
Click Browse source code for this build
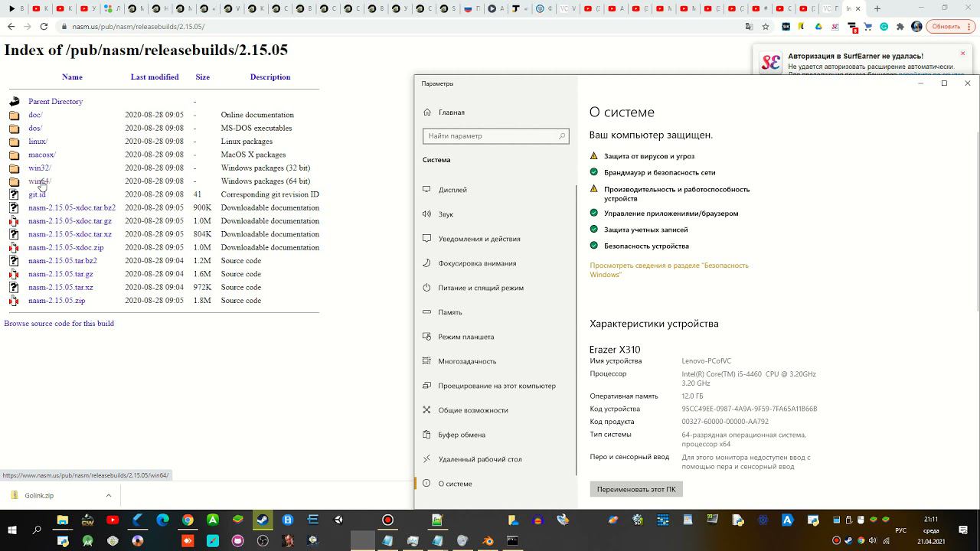(x=59, y=324)
